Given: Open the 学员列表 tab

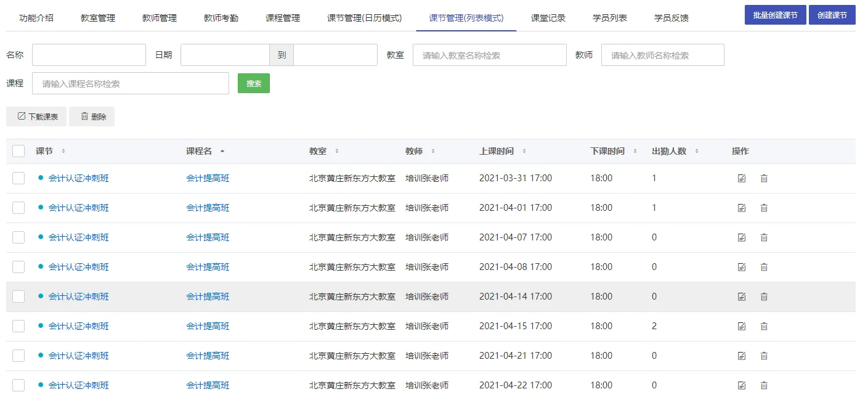Looking at the screenshot, I should pos(610,18).
